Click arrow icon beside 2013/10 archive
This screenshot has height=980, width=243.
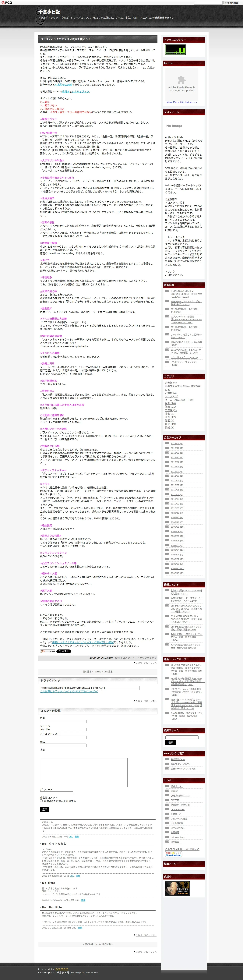coord(167,448)
